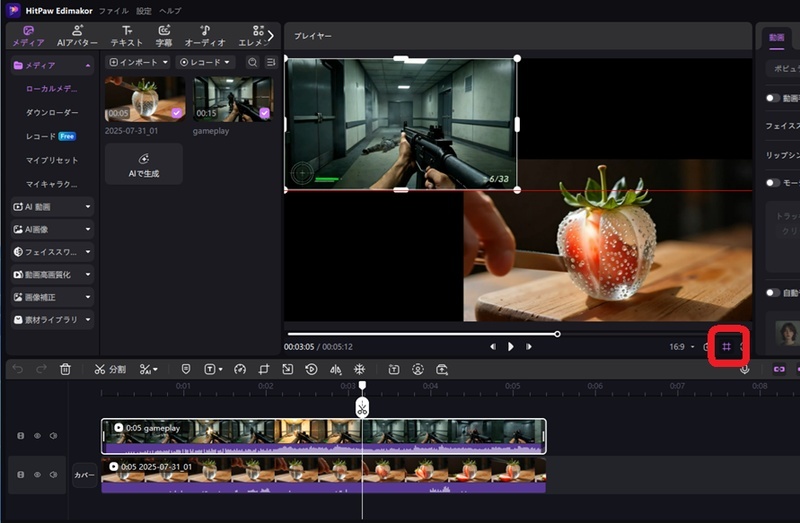Open the レコード dropdown button
The image size is (800, 523).
205,62
